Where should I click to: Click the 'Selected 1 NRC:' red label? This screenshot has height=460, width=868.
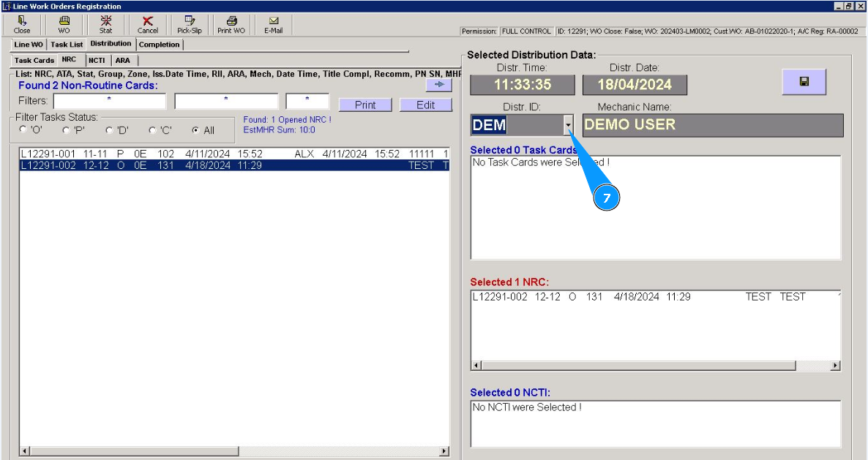click(510, 282)
